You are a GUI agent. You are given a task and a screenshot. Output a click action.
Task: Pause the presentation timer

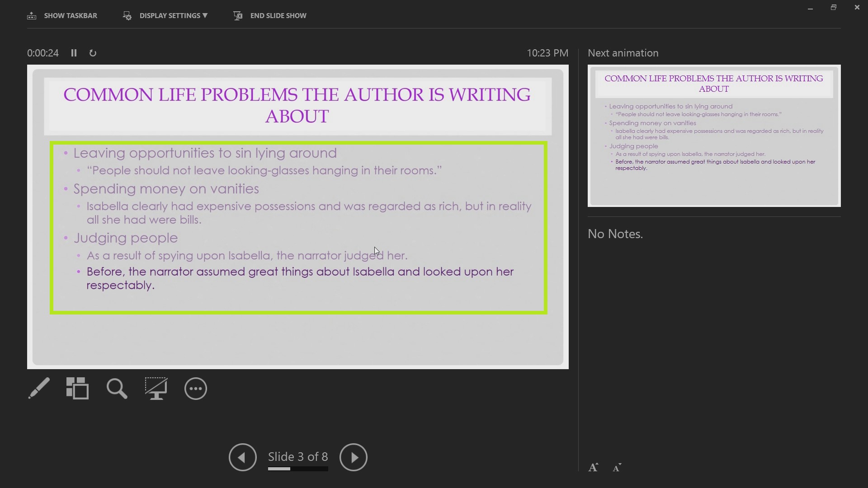pyautogui.click(x=74, y=53)
